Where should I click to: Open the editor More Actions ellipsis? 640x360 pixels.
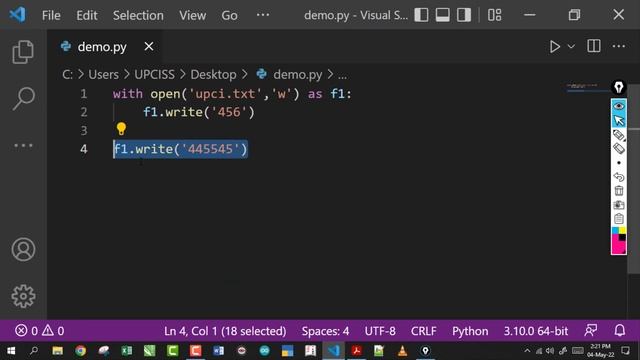coord(619,46)
